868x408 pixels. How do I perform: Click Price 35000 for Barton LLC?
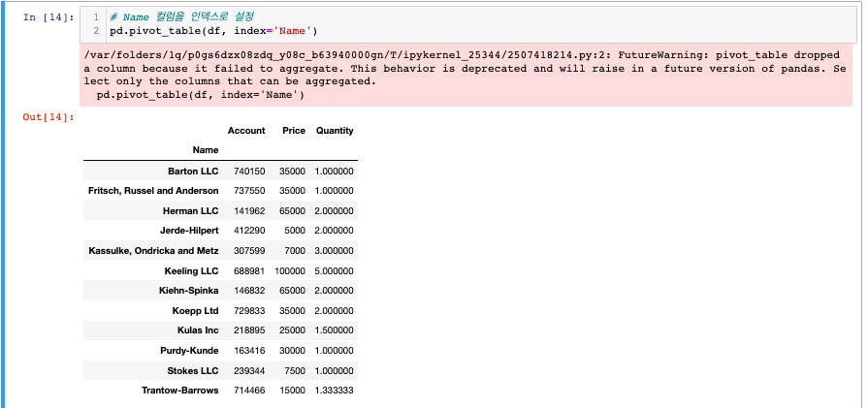292,171
